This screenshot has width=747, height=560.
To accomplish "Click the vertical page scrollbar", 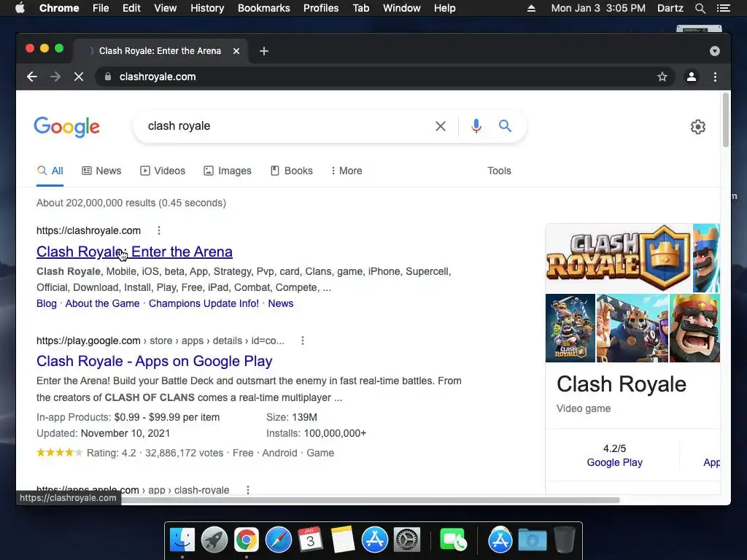I will [726, 120].
